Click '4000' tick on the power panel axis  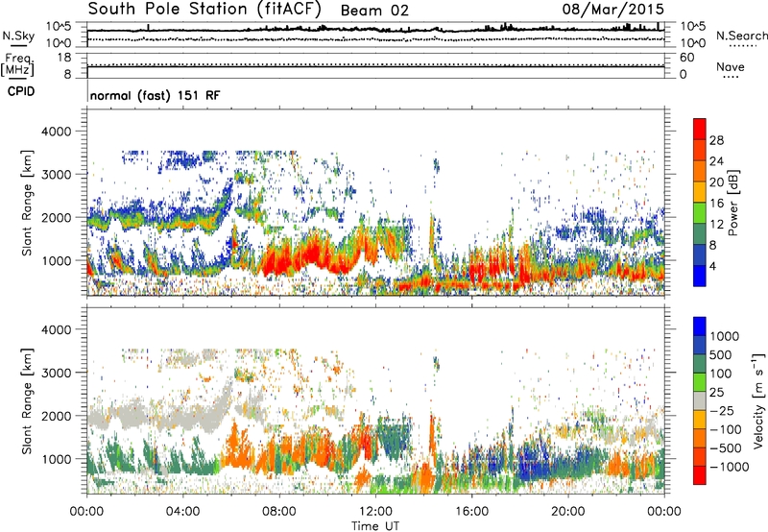pos(56,132)
